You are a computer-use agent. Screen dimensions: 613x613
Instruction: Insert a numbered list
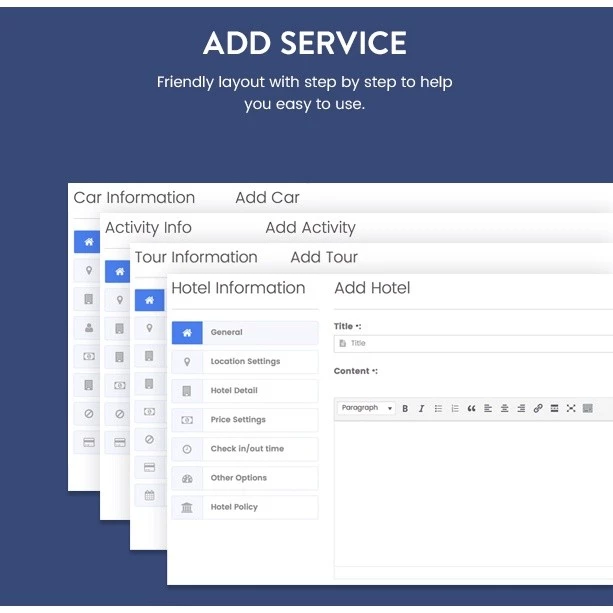tap(455, 409)
